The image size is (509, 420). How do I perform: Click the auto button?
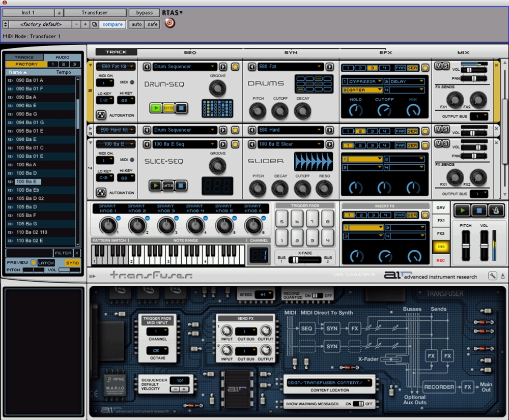(136, 24)
